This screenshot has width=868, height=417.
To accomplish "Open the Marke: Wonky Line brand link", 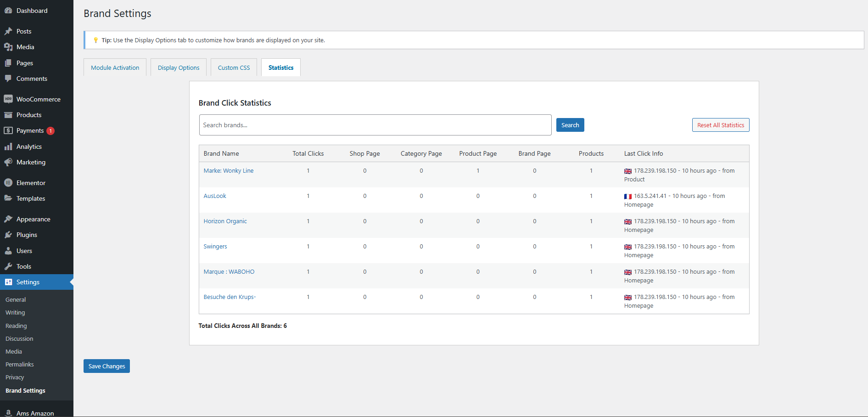I will click(x=228, y=171).
